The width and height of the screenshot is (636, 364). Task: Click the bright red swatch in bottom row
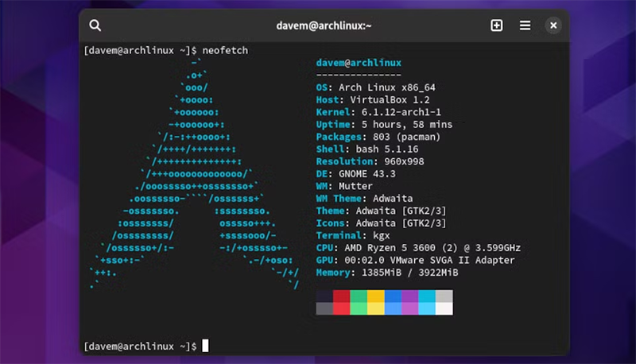[342, 308]
